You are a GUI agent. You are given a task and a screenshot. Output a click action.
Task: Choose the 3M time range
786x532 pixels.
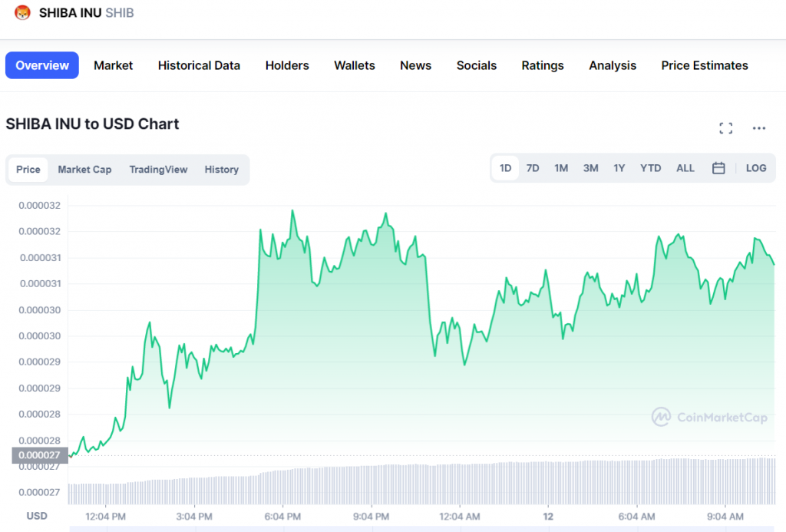point(590,168)
